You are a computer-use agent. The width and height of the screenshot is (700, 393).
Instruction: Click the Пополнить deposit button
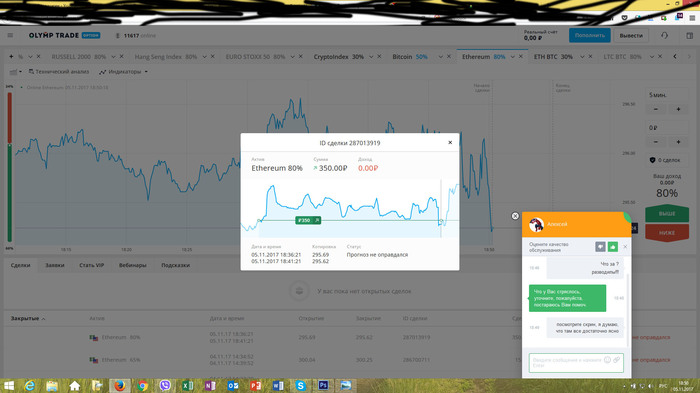[x=590, y=35]
